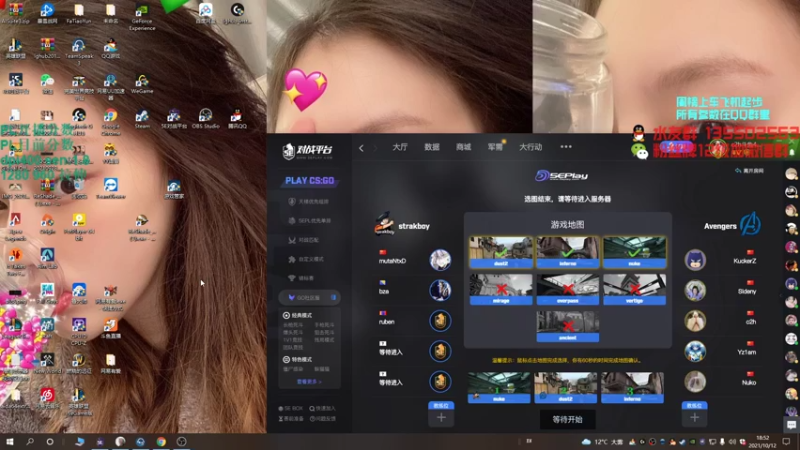Open TeamSpeak 3 desktop shortcut
This screenshot has height=450, width=800.
coord(79,51)
